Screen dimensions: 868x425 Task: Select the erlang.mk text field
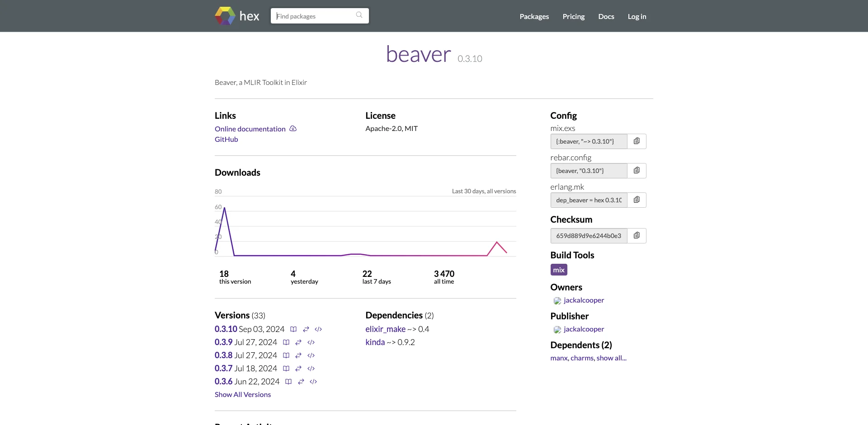589,200
